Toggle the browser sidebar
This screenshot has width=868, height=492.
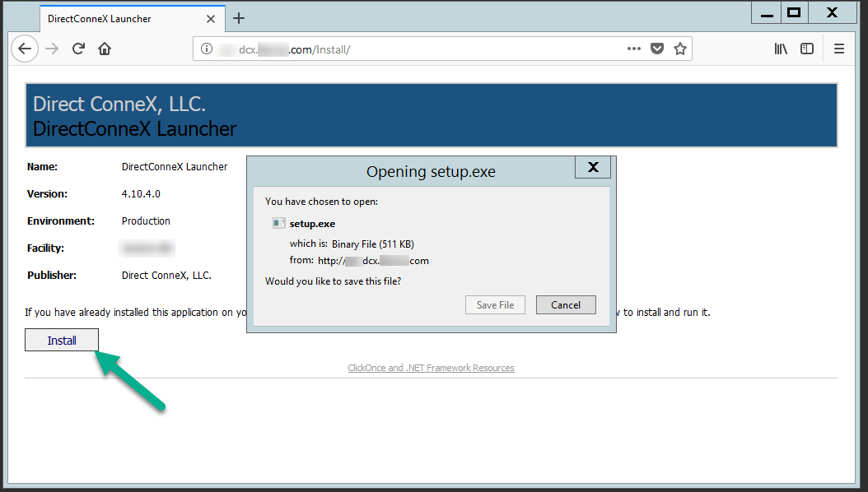coord(807,49)
